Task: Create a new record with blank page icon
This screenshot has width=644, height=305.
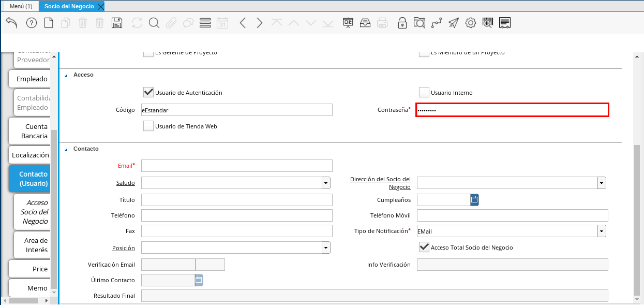Action: click(x=49, y=23)
